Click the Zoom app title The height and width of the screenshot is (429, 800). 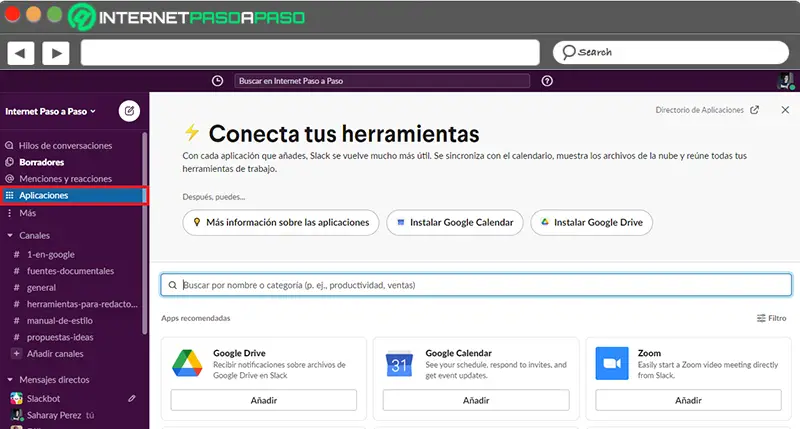coord(649,353)
